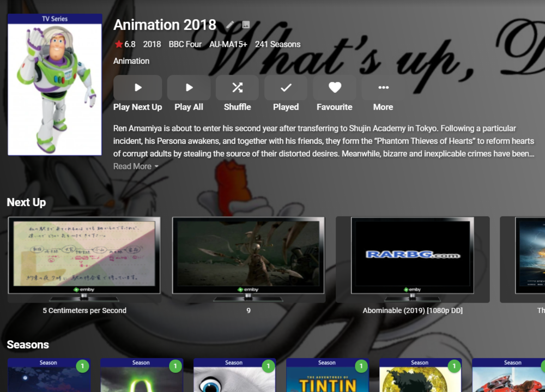Click the 6.8 star rating
This screenshot has height=392, width=545.
125,44
